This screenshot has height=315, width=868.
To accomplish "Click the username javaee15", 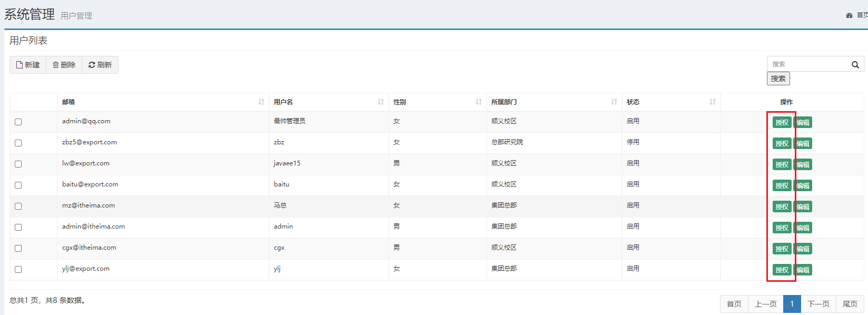I will coord(287,163).
